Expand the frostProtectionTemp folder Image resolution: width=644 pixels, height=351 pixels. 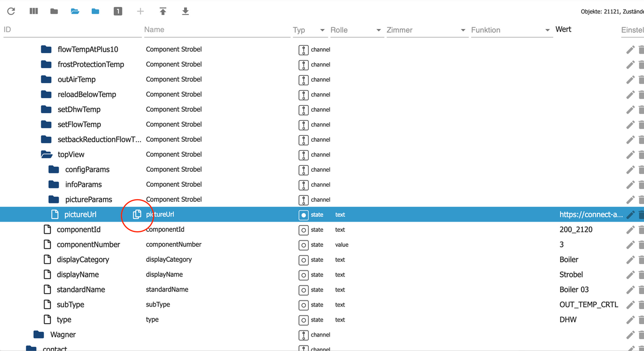click(x=47, y=64)
